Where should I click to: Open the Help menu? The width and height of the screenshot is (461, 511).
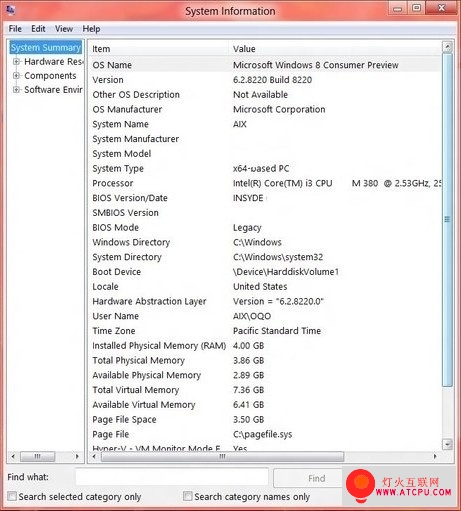tap(91, 29)
